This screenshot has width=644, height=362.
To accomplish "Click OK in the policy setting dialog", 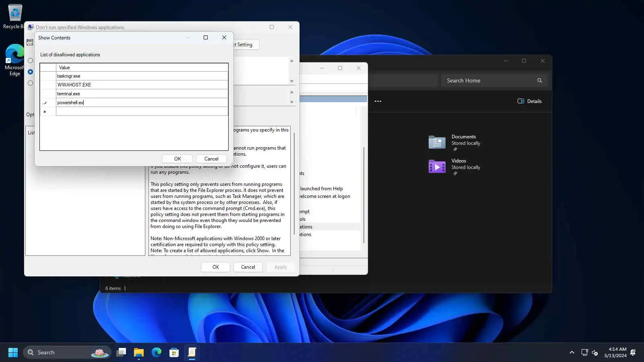I will 216,267.
